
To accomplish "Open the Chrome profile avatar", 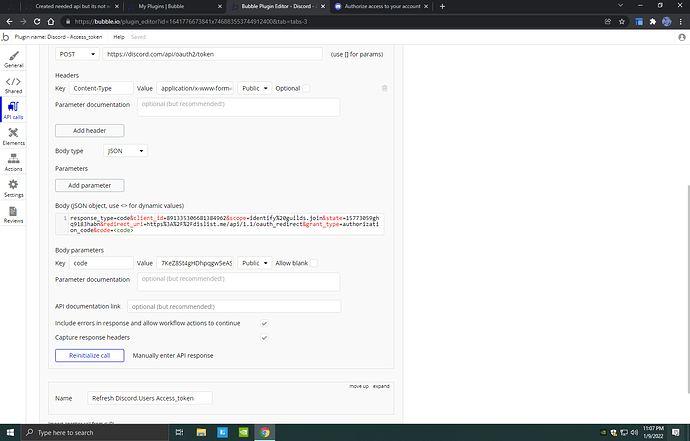I will click(x=667, y=21).
